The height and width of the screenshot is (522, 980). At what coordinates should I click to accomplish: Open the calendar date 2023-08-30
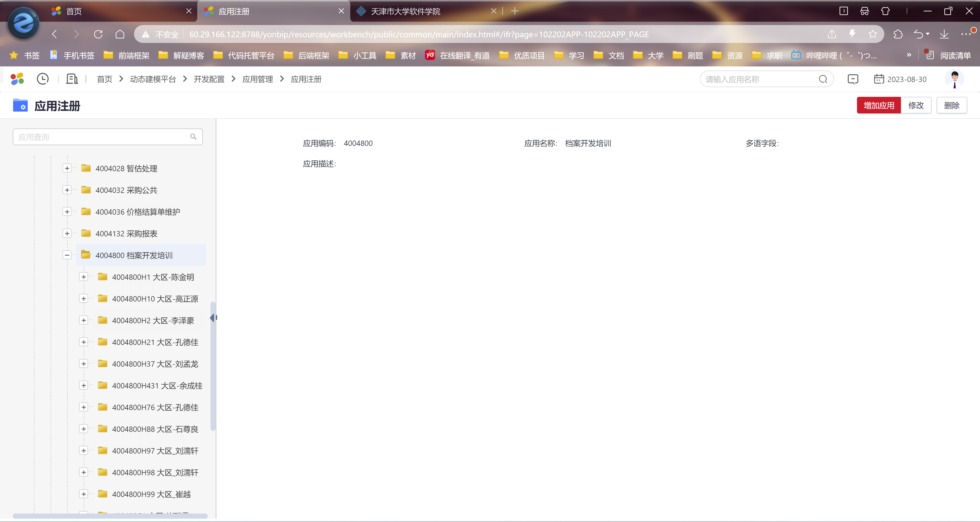(x=900, y=79)
